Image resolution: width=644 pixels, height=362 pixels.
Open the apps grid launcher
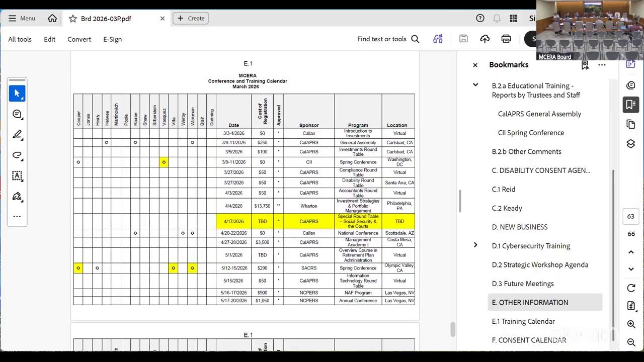(x=513, y=19)
